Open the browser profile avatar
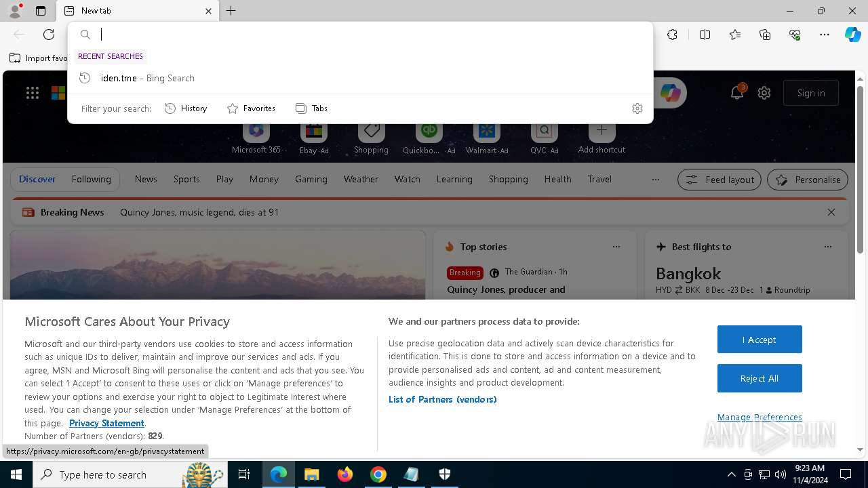The image size is (868, 488). click(14, 11)
